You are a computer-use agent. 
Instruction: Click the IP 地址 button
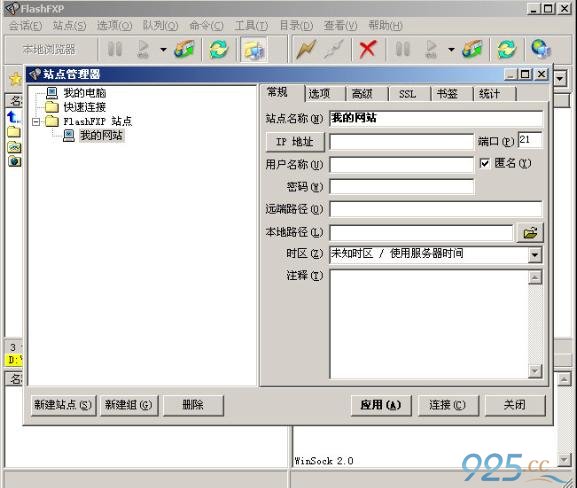(295, 142)
